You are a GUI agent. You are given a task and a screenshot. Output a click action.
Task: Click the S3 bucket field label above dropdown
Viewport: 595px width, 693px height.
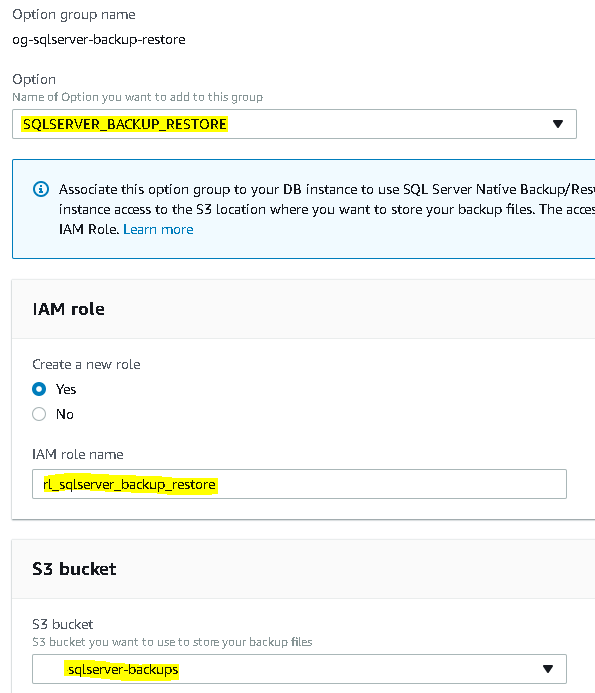(63, 624)
